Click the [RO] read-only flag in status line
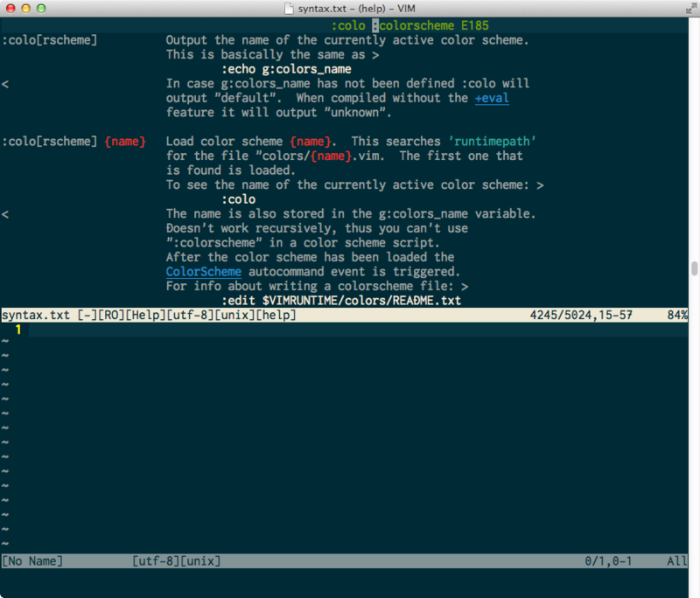 (111, 315)
